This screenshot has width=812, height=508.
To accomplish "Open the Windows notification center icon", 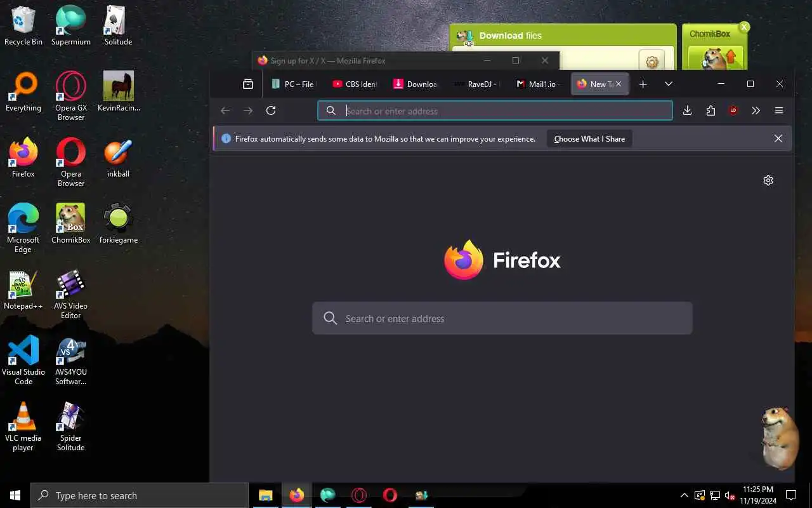I will tap(791, 495).
